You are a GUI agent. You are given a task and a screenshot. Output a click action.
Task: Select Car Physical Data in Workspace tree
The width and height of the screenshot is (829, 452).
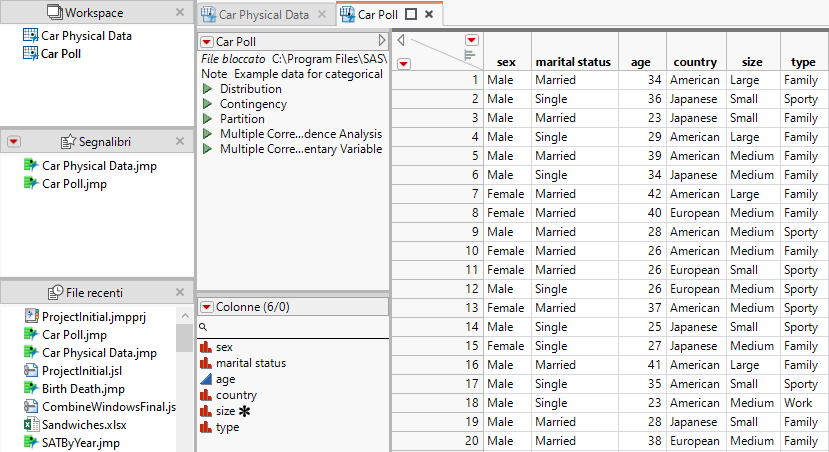pyautogui.click(x=86, y=36)
